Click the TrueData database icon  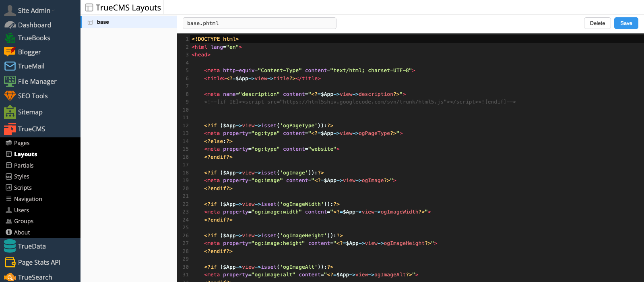click(10, 246)
